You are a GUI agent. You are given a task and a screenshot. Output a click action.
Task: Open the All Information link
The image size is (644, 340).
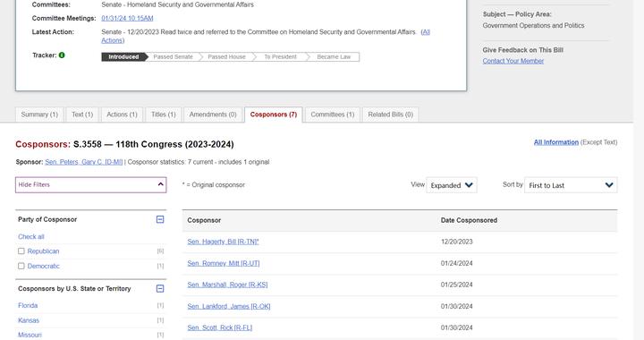click(x=556, y=142)
